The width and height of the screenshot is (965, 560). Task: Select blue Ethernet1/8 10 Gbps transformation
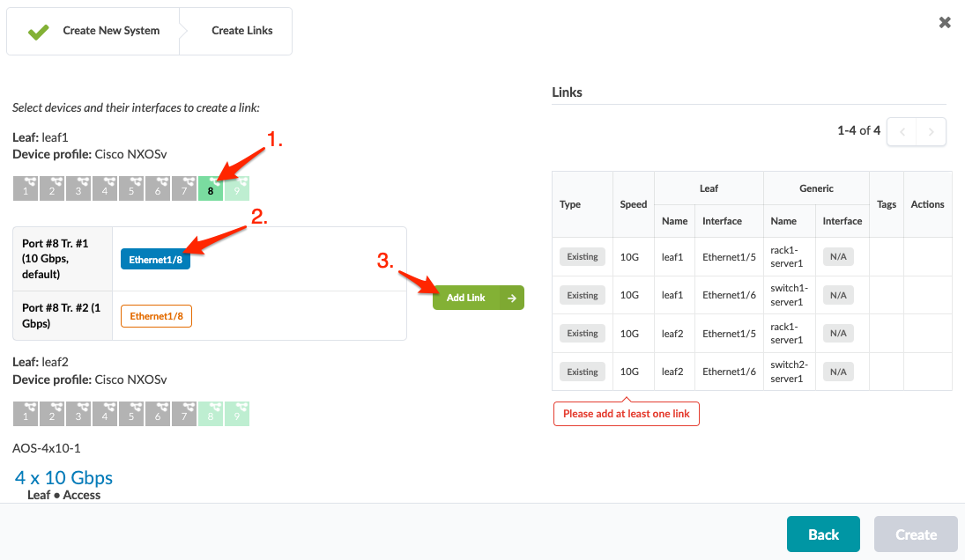155,260
